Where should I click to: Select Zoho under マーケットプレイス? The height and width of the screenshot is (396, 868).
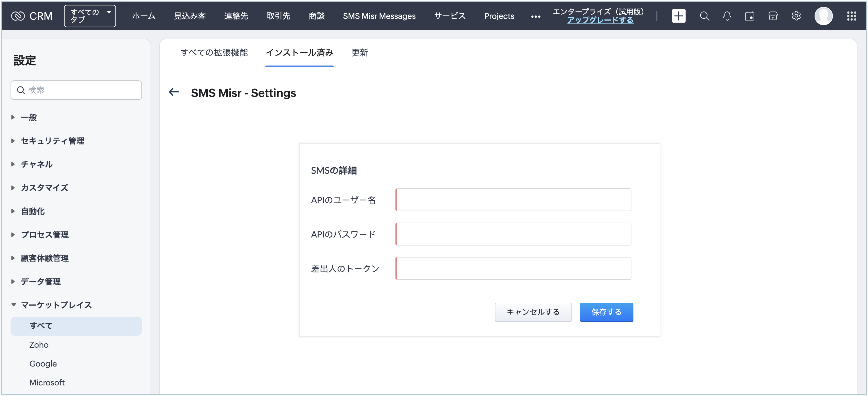[39, 345]
